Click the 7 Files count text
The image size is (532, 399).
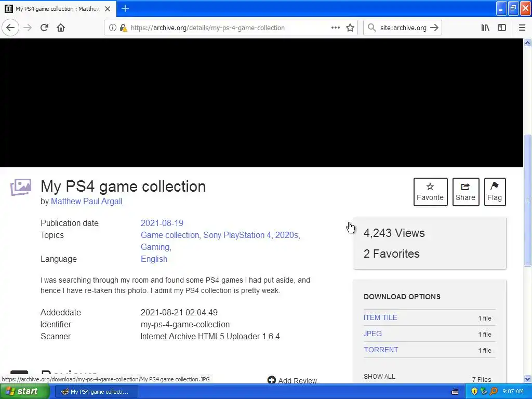coord(482,379)
